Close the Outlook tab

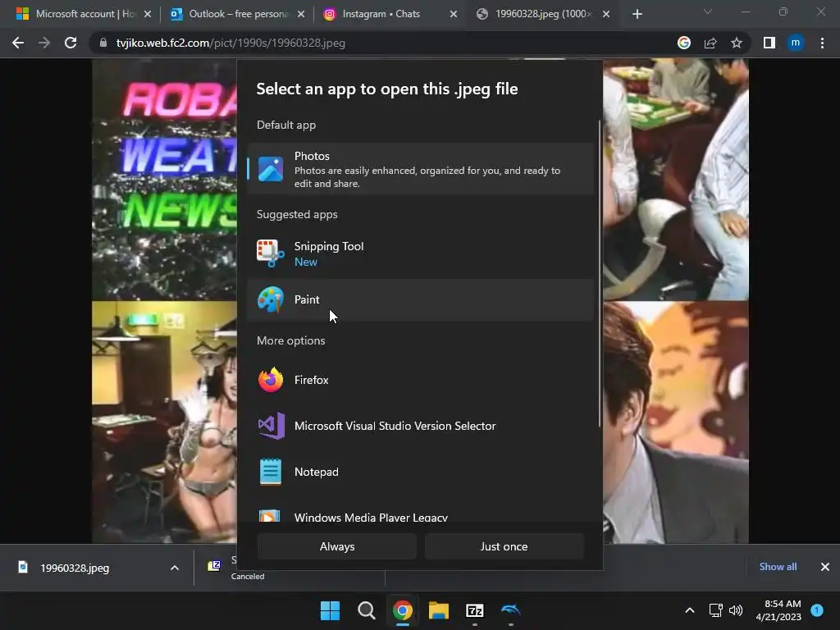301,14
